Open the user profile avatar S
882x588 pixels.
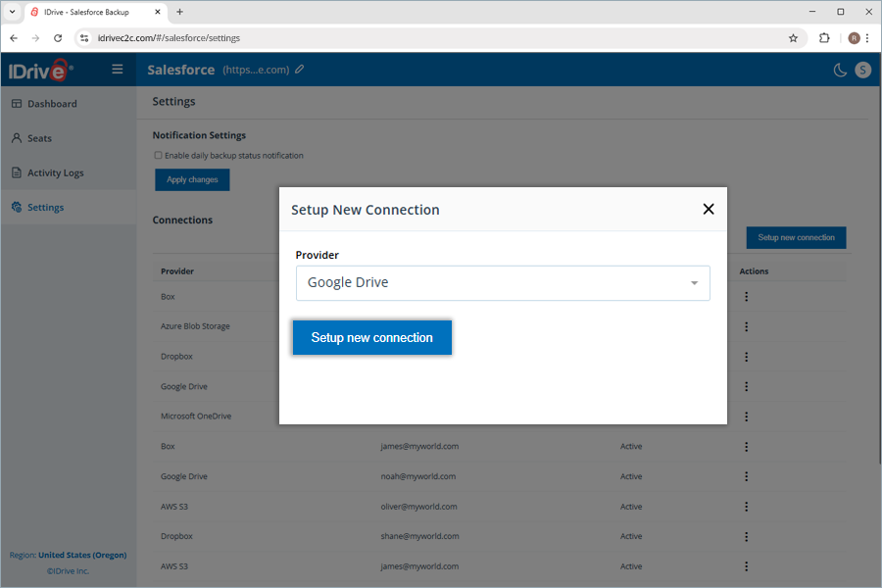[862, 70]
